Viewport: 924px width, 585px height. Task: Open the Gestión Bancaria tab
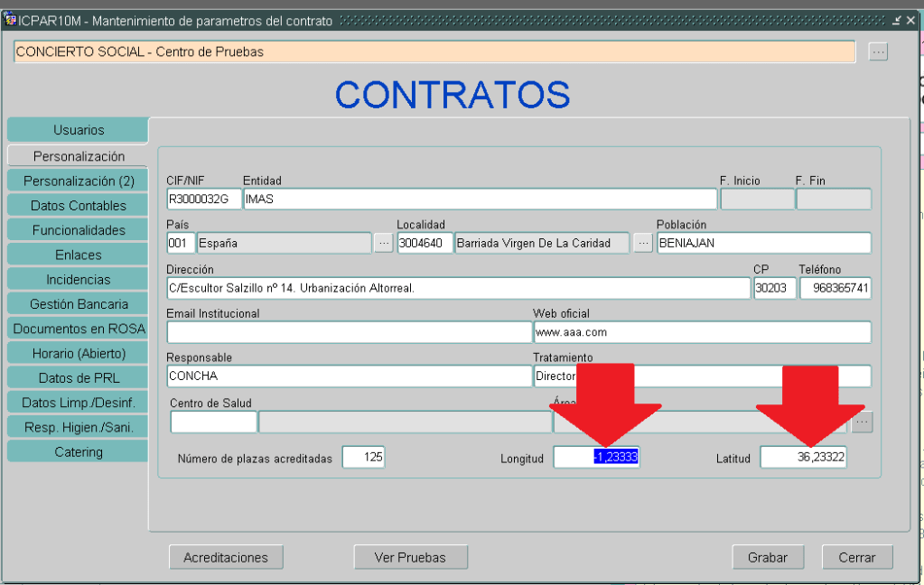(78, 304)
